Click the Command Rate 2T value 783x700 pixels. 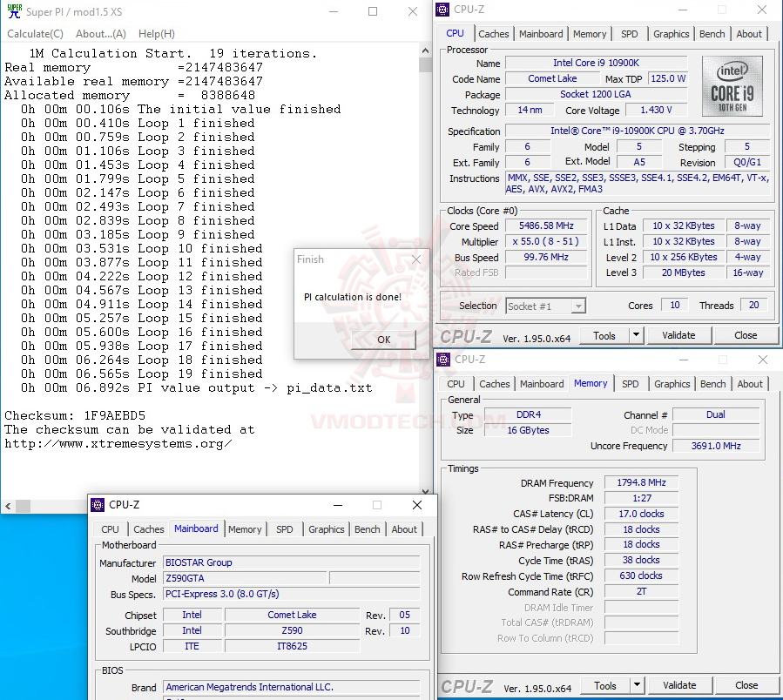[641, 592]
